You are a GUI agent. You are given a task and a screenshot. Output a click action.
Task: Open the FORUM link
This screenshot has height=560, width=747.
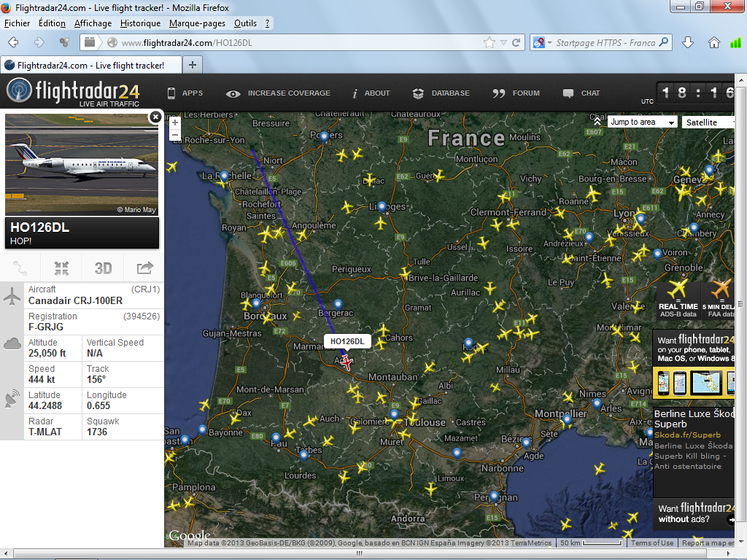click(516, 93)
